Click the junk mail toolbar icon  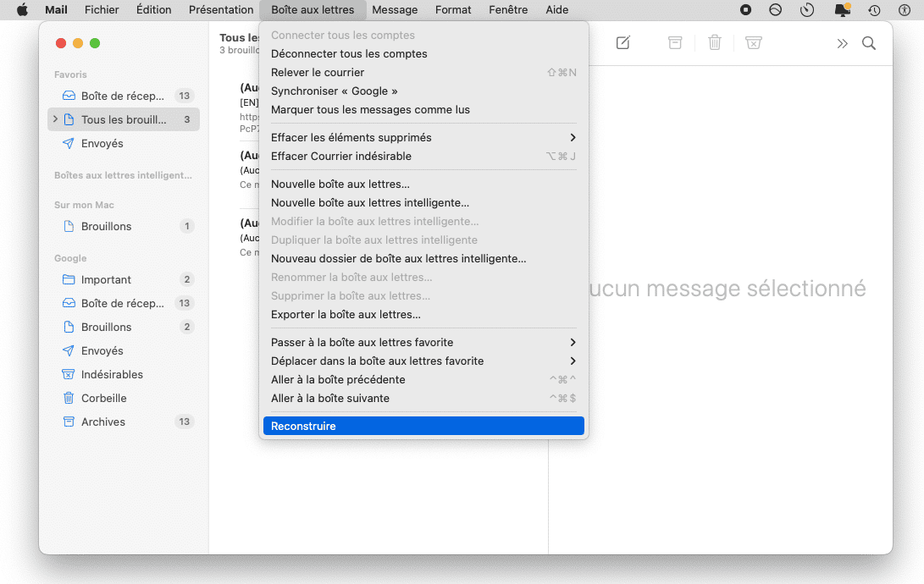click(x=753, y=43)
